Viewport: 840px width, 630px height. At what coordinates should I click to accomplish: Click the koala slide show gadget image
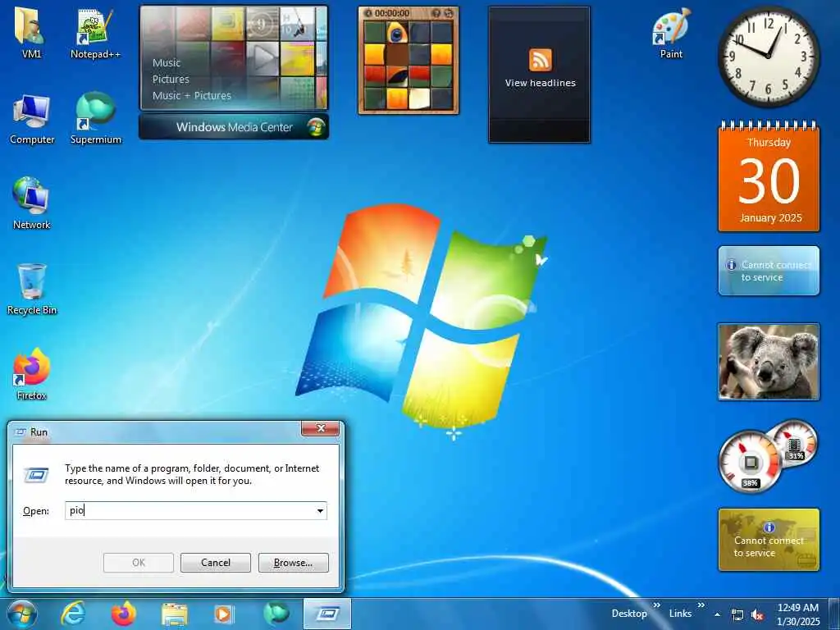[768, 362]
